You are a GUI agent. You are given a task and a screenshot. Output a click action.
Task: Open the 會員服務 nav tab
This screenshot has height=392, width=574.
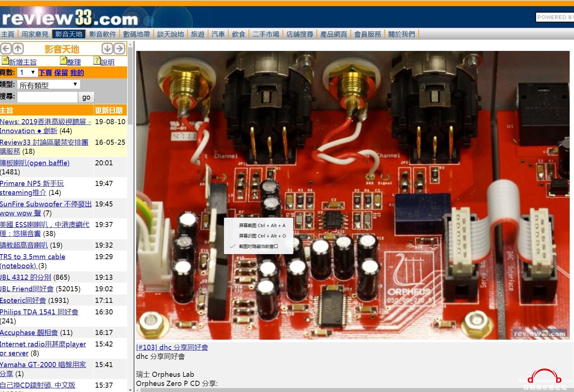tap(368, 34)
